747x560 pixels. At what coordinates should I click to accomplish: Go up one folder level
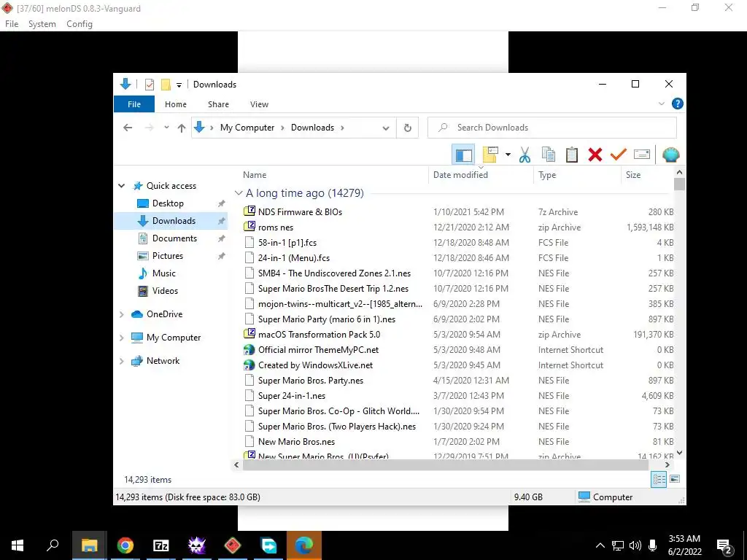point(181,128)
